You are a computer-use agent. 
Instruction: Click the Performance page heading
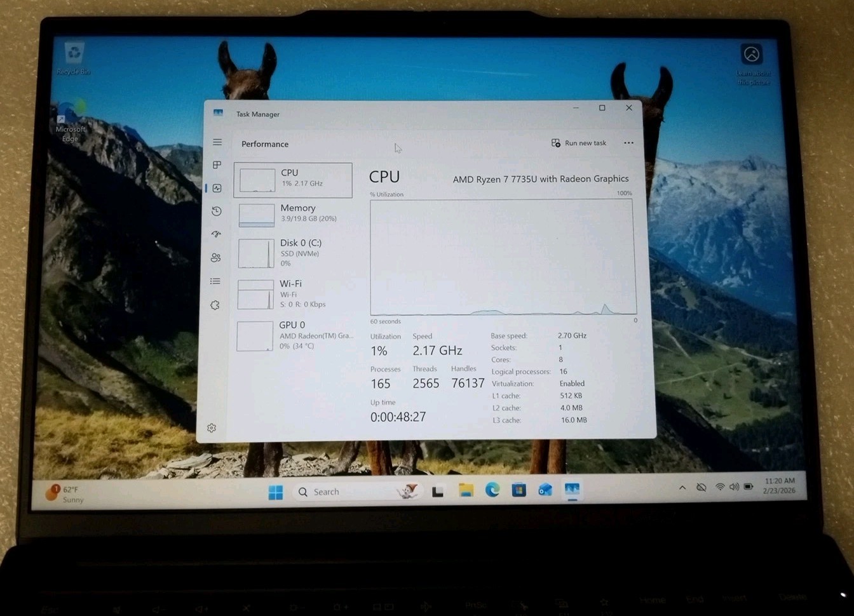point(265,144)
